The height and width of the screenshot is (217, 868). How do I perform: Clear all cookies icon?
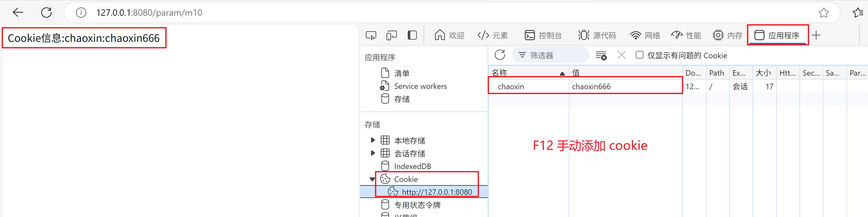click(601, 56)
